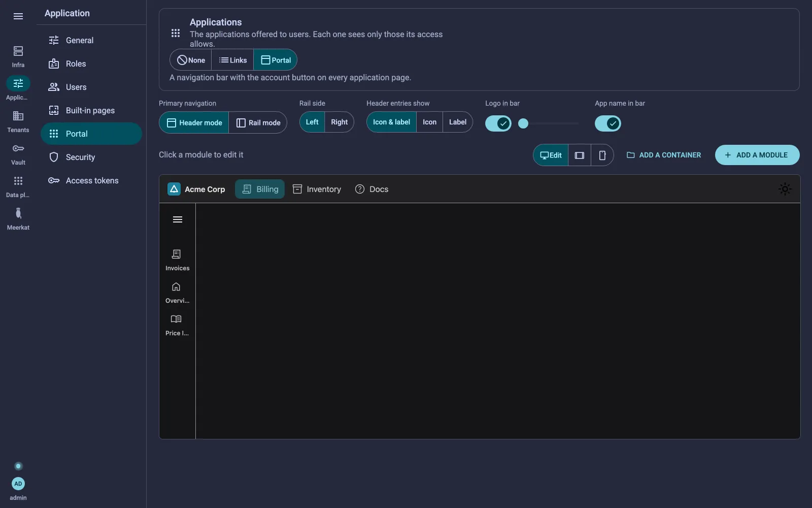
Task: Show header entries as Label only
Action: 458,122
